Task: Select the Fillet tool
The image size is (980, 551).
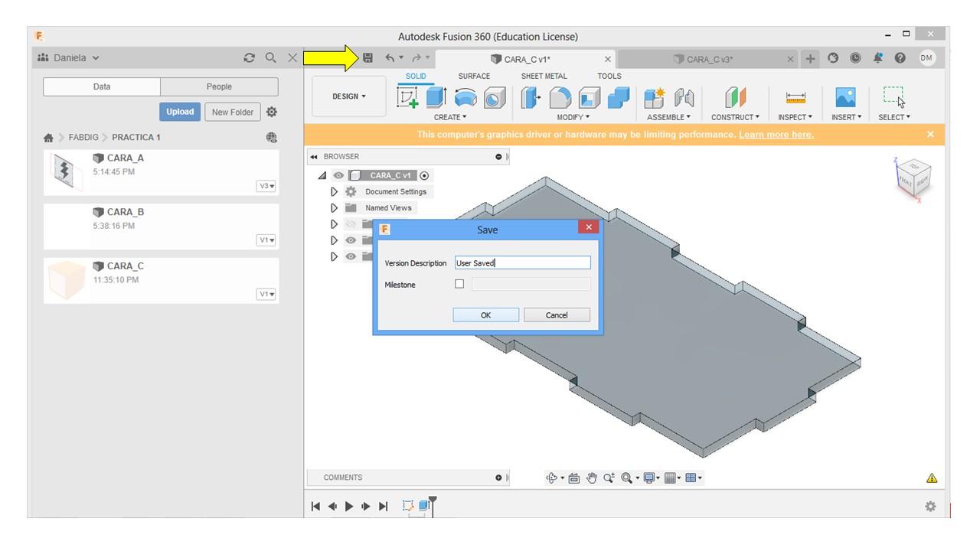Action: pyautogui.click(x=560, y=97)
